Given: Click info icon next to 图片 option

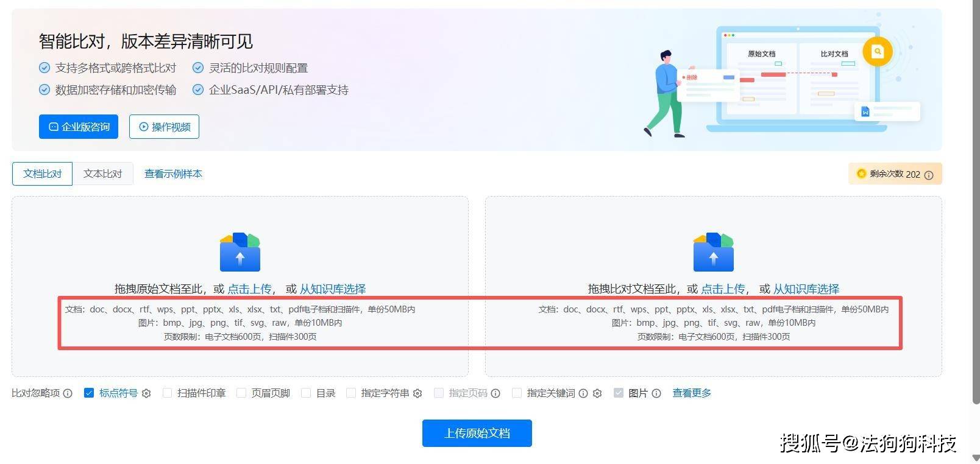Looking at the screenshot, I should point(656,393).
